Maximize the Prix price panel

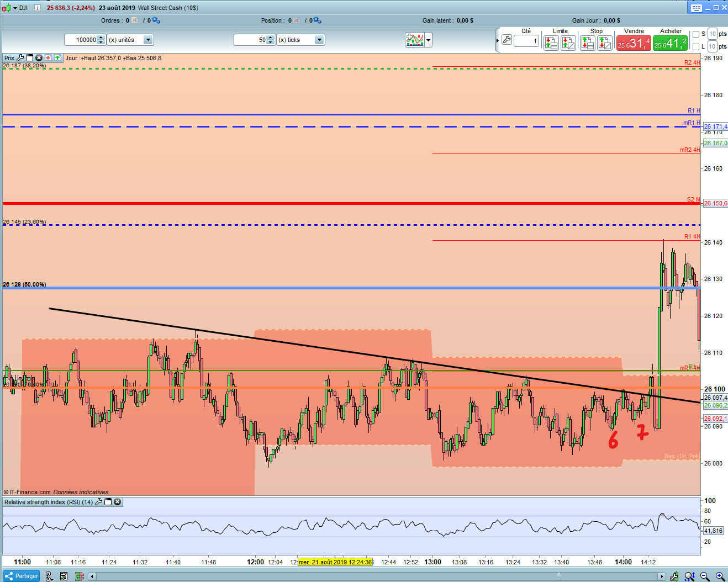point(30,57)
